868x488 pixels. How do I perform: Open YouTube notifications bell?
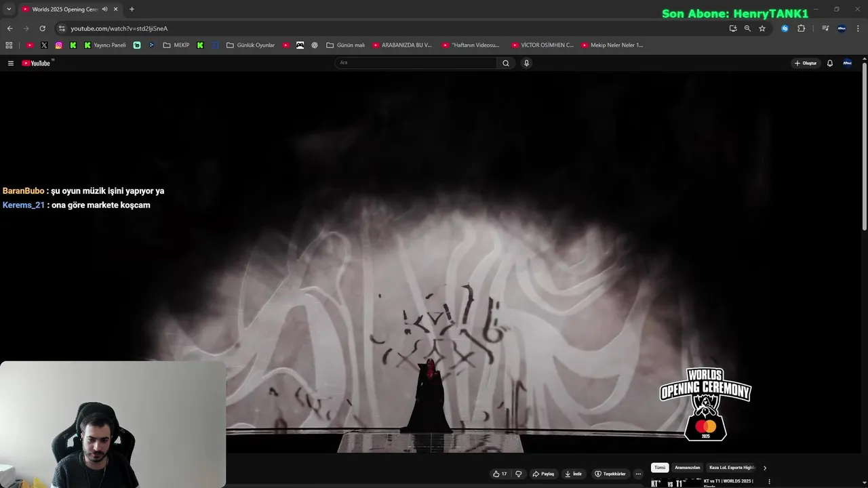point(829,63)
